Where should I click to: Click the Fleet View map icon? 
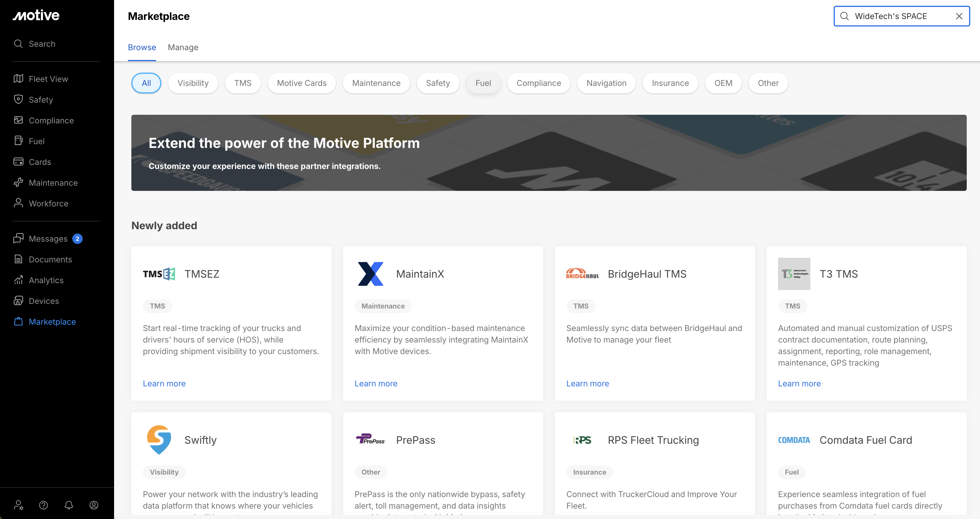18,79
